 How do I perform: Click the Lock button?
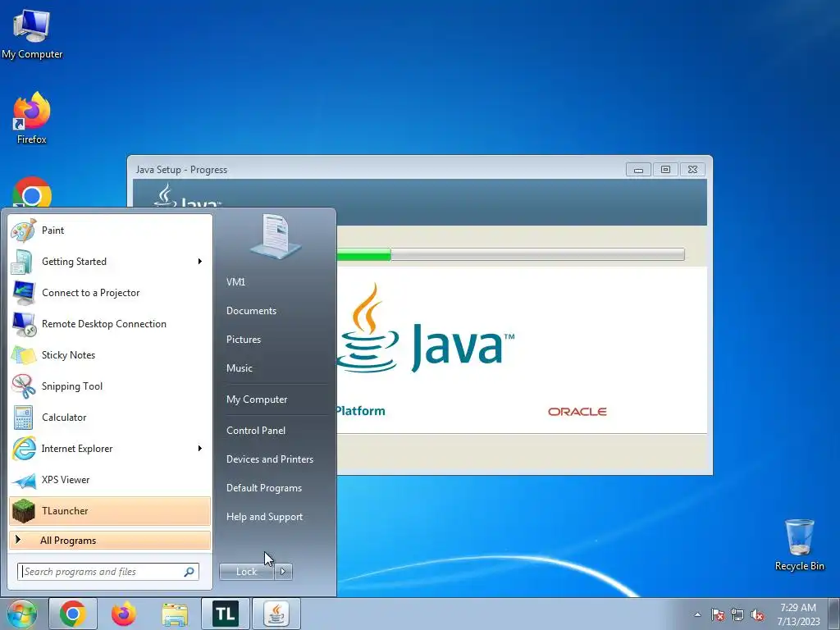247,572
